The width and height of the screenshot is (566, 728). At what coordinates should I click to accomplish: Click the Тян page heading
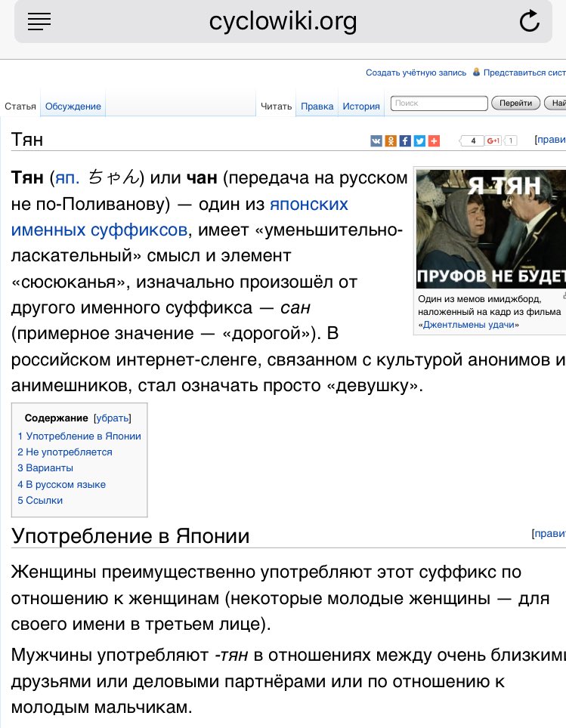click(27, 139)
